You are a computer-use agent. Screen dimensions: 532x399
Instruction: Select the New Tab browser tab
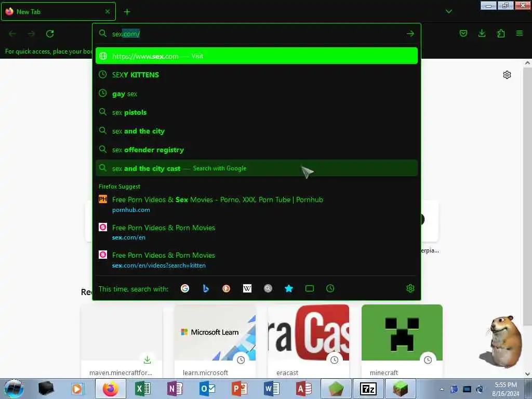pyautogui.click(x=58, y=11)
